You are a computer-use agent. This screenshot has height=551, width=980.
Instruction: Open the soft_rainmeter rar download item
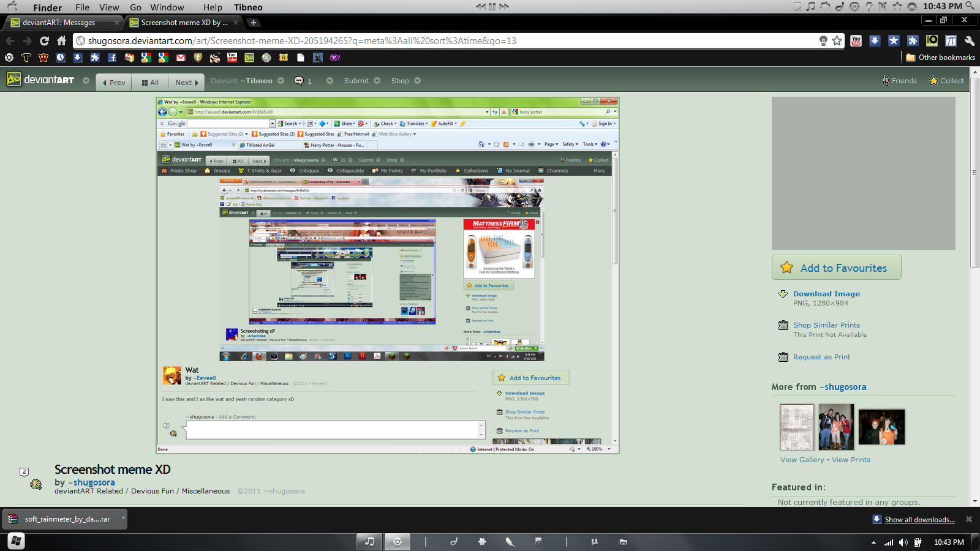point(61,519)
